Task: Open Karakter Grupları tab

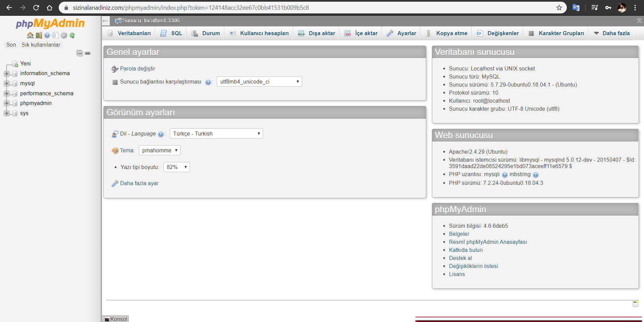Action: pyautogui.click(x=556, y=33)
